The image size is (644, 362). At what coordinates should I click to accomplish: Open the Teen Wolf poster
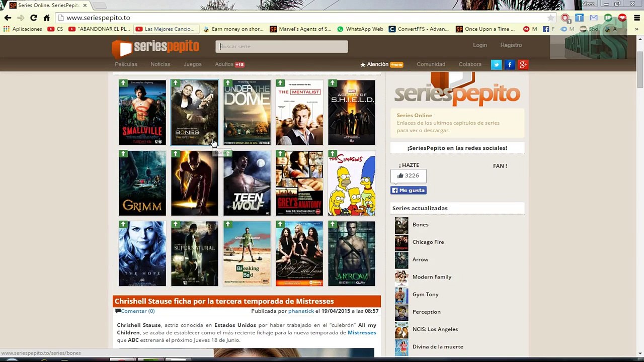(247, 183)
